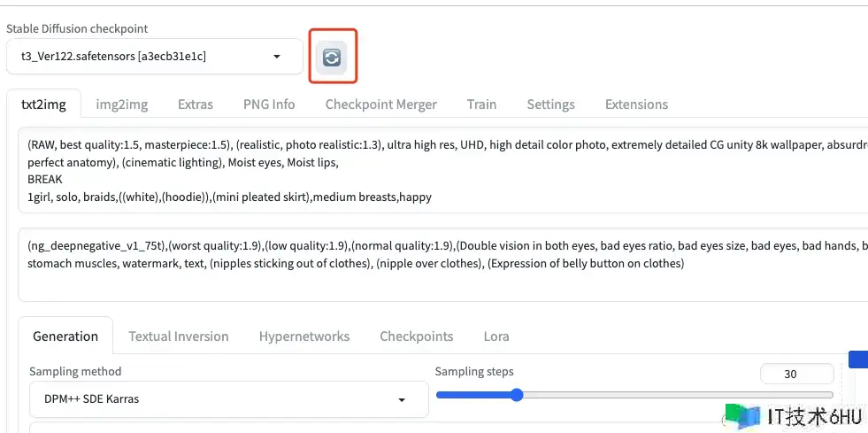Image resolution: width=868 pixels, height=433 pixels.
Task: Click the Sampling steps number field
Action: (795, 374)
